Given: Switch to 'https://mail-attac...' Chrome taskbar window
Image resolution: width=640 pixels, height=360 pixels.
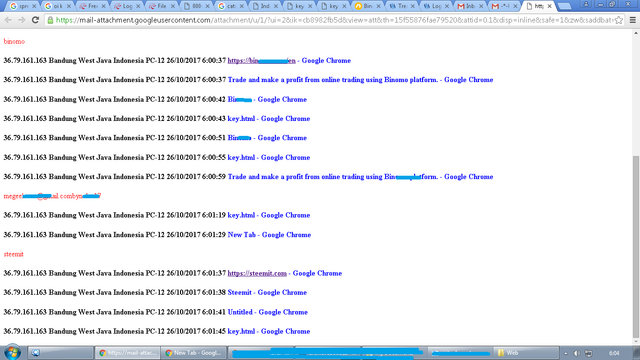Looking at the screenshot, I should [127, 353].
